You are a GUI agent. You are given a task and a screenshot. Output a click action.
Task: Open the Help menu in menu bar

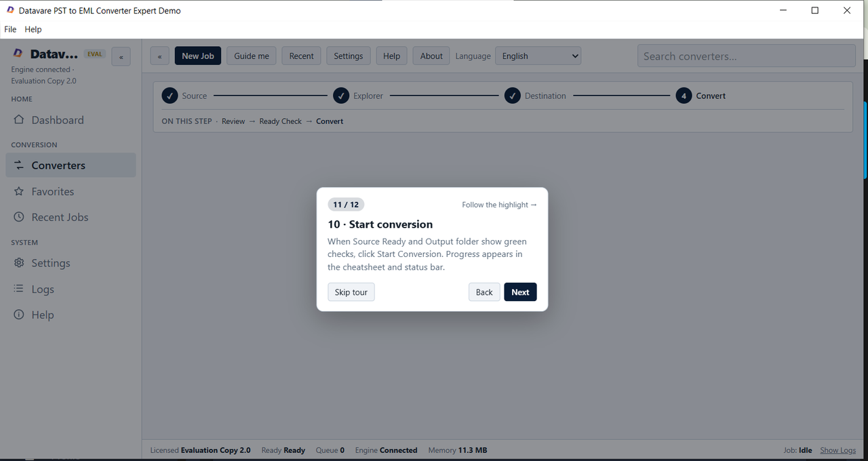point(33,29)
